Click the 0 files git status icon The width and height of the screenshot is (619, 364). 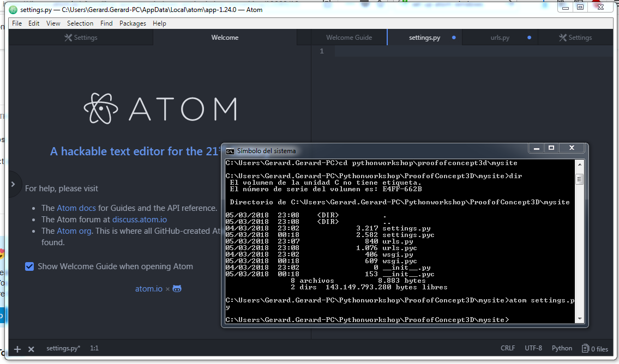(x=594, y=349)
